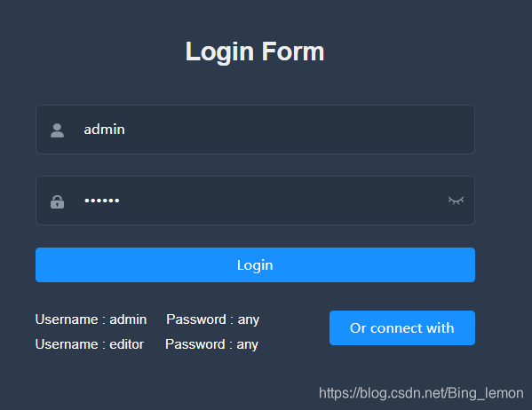Viewport: 532px width, 410px height.
Task: Open the Or connect with options
Action: point(402,328)
